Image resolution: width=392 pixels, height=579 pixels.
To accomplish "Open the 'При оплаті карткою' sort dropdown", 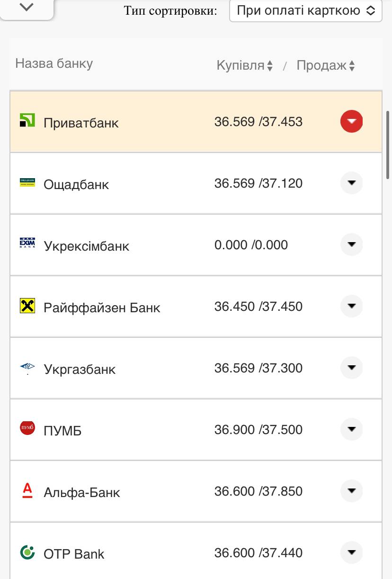I will pos(305,10).
